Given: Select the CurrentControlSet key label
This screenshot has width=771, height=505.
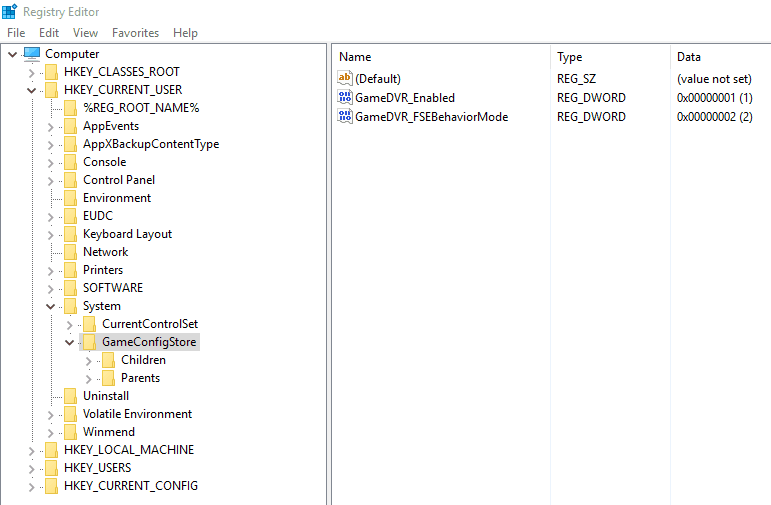Looking at the screenshot, I should (x=150, y=324).
